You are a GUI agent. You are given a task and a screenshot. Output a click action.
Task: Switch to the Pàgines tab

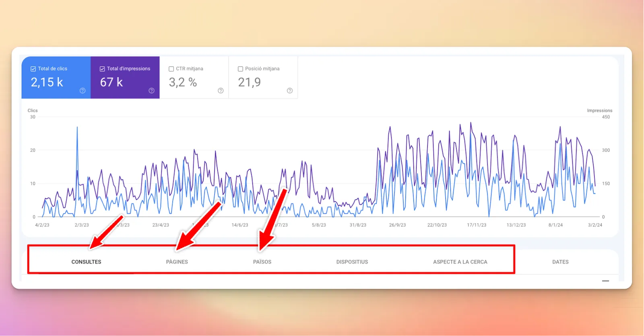point(177,262)
